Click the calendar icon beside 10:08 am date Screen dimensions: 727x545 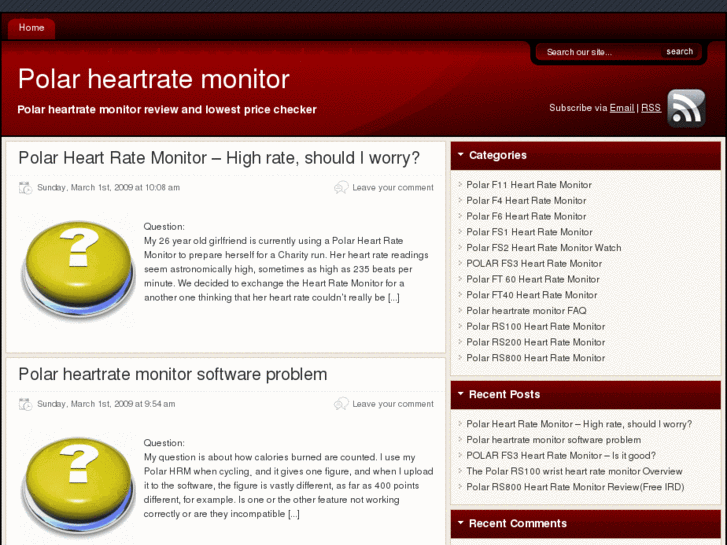tap(26, 188)
